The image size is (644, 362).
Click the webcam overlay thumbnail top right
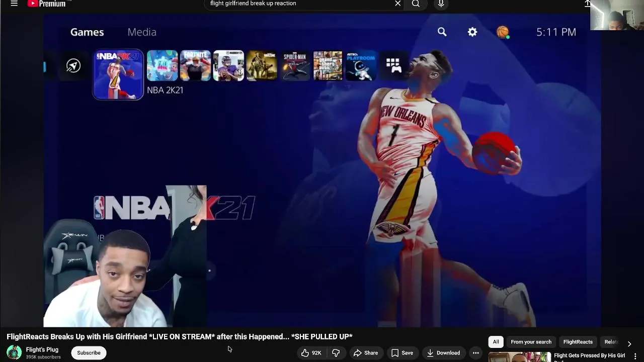pos(617,15)
